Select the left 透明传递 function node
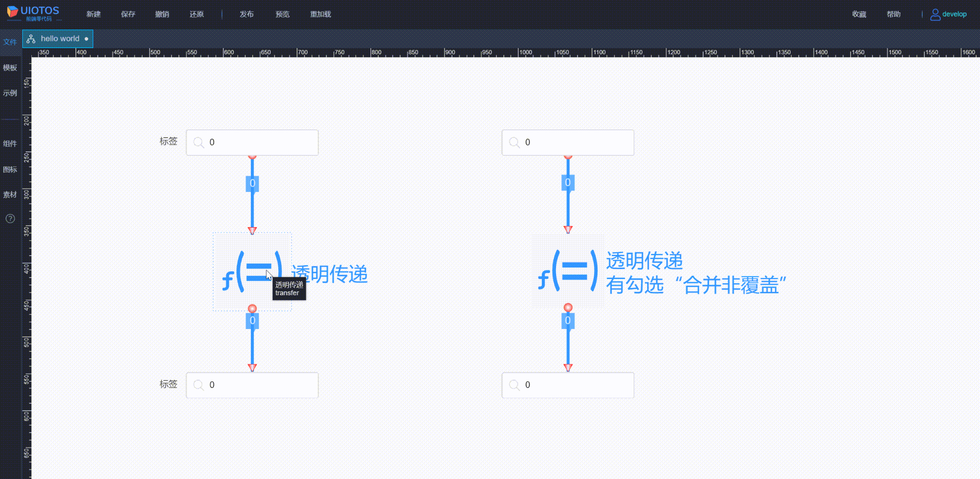The image size is (980, 479). (x=252, y=272)
